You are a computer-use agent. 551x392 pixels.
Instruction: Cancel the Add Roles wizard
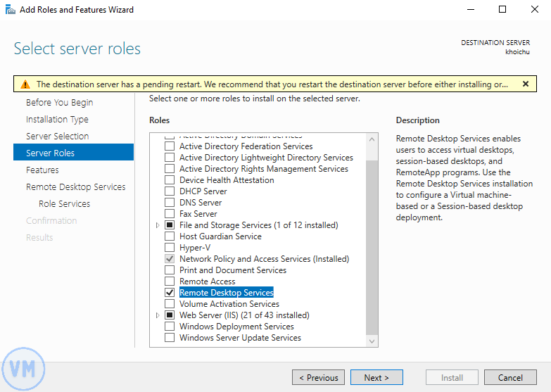click(x=510, y=377)
